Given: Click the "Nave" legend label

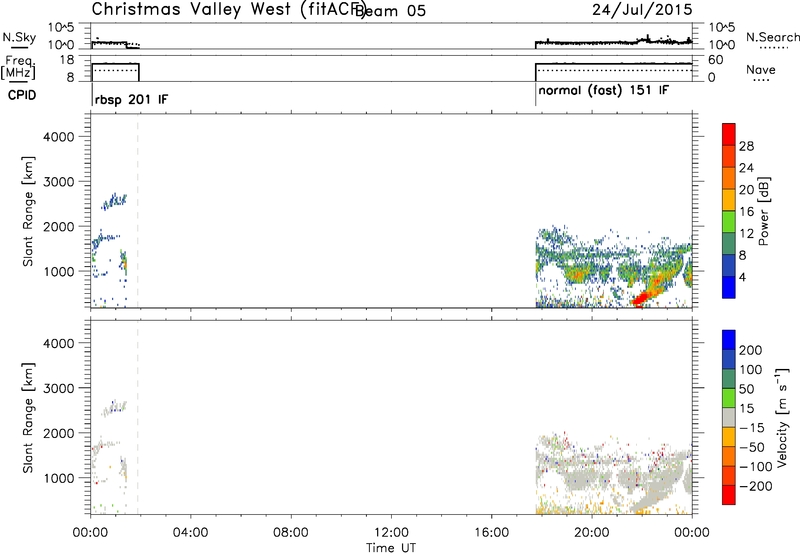Looking at the screenshot, I should pos(761,70).
